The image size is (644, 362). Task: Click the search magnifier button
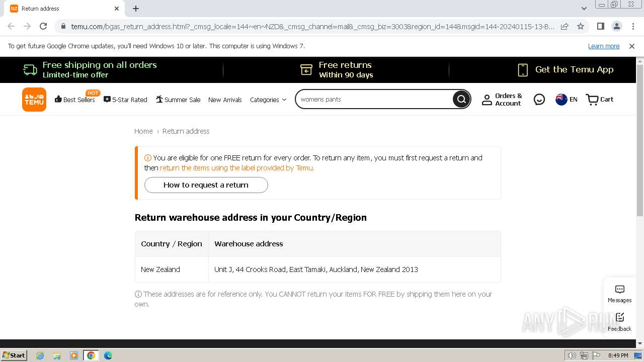(x=461, y=100)
